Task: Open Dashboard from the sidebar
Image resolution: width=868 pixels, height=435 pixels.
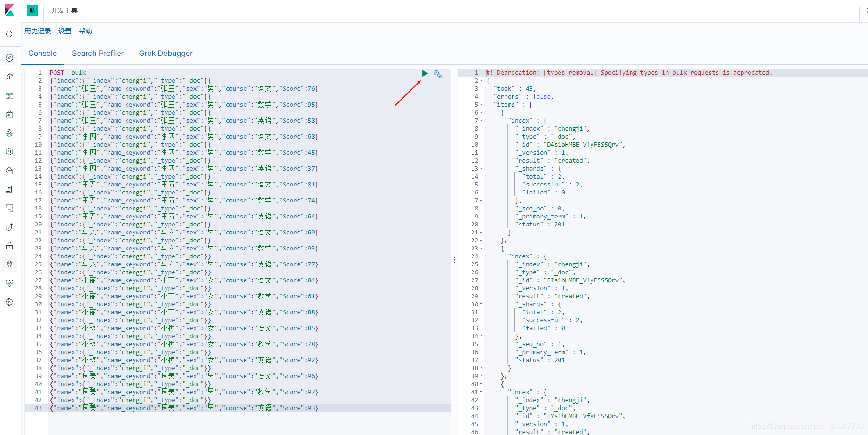Action: (9, 95)
